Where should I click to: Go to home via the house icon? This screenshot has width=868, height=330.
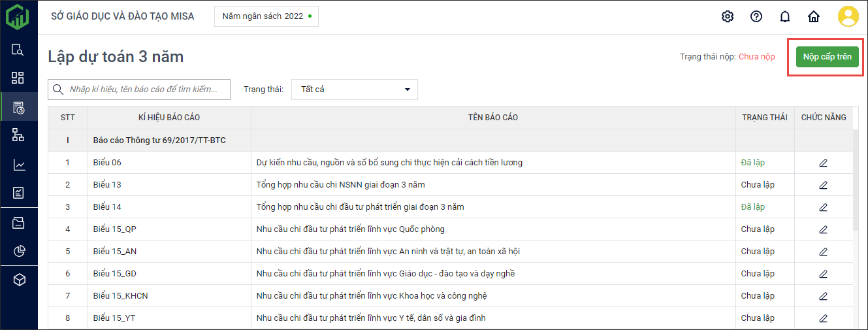(x=814, y=16)
